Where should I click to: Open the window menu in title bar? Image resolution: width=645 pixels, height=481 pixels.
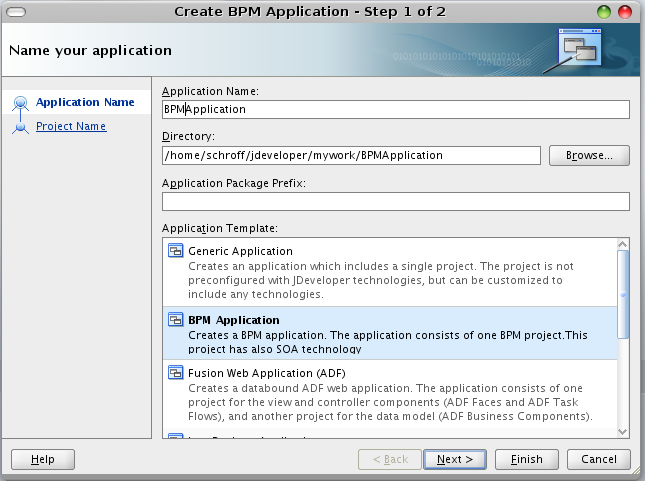[14, 11]
